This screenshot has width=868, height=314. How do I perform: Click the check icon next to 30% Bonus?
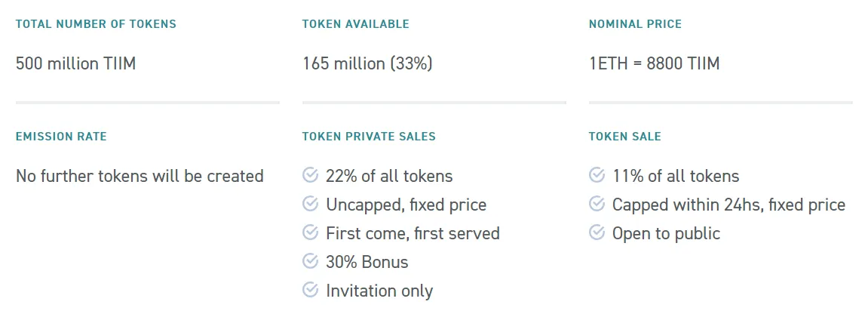click(x=310, y=261)
